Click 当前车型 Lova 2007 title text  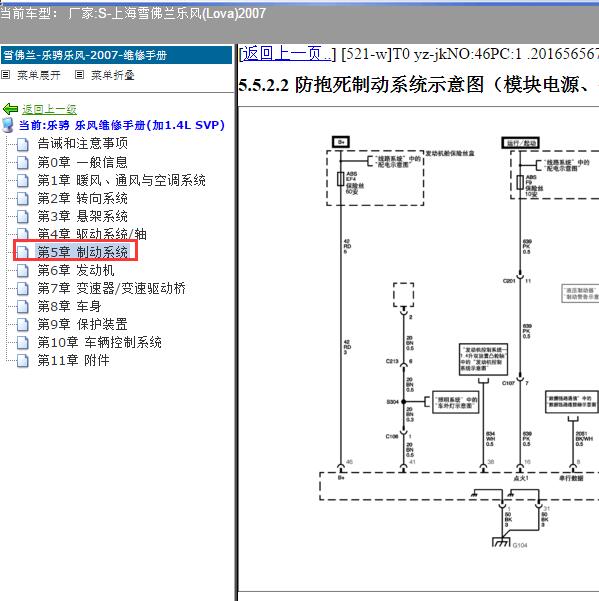[x=133, y=14]
